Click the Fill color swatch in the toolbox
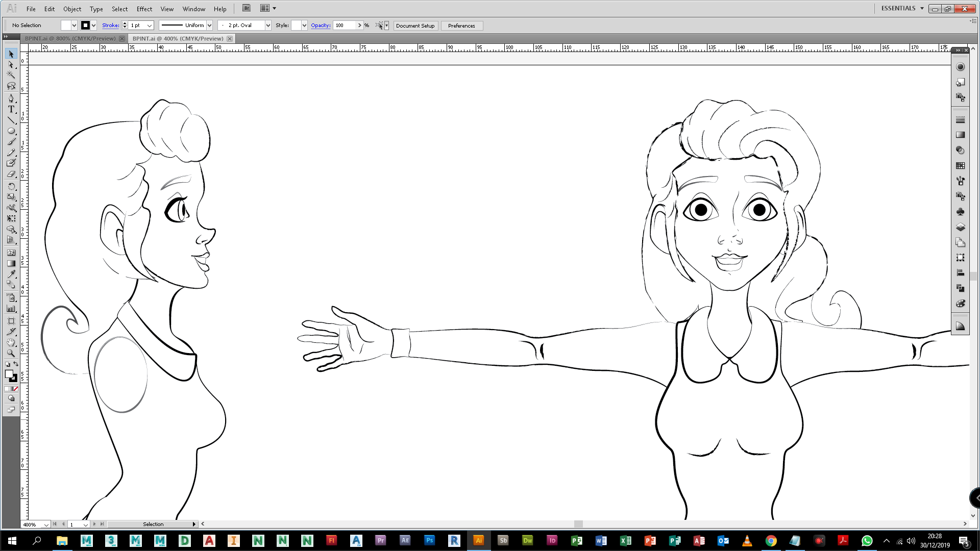This screenshot has width=980, height=551. coord(9,374)
